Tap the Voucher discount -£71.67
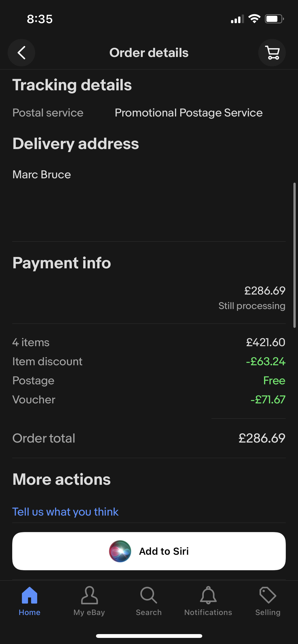The image size is (298, 644). coord(268,400)
